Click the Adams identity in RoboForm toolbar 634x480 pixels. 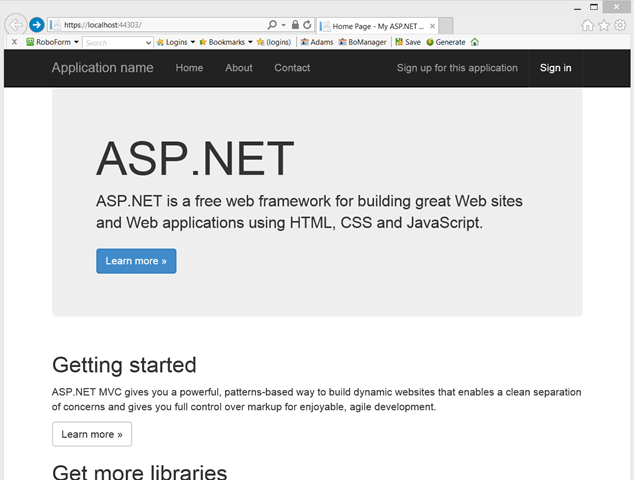(317, 42)
